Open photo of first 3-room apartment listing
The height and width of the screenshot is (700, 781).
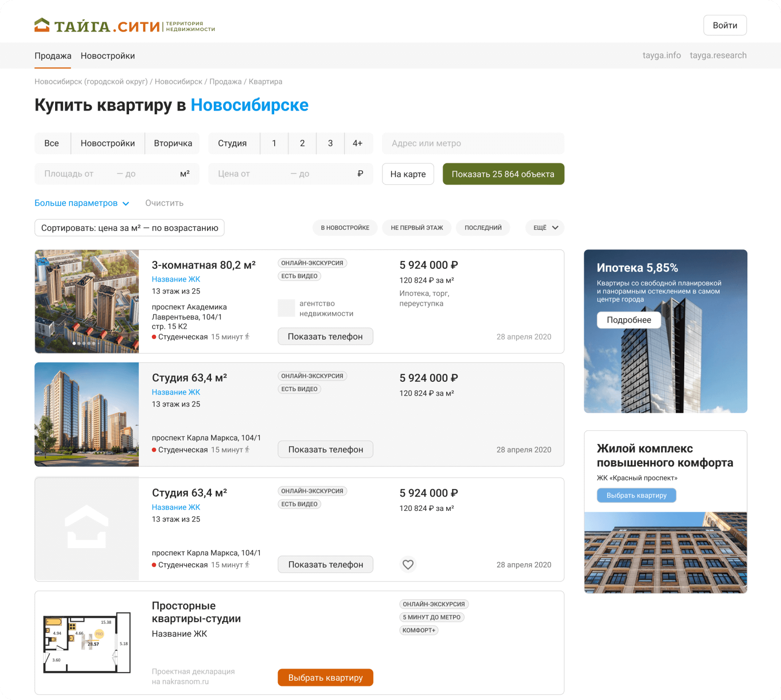pyautogui.click(x=86, y=301)
